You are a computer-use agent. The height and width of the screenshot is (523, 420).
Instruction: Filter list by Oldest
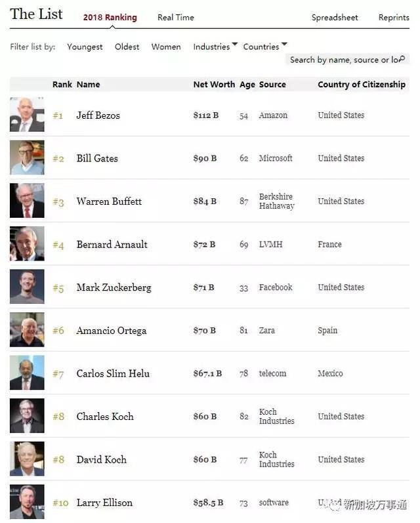pyautogui.click(x=127, y=47)
